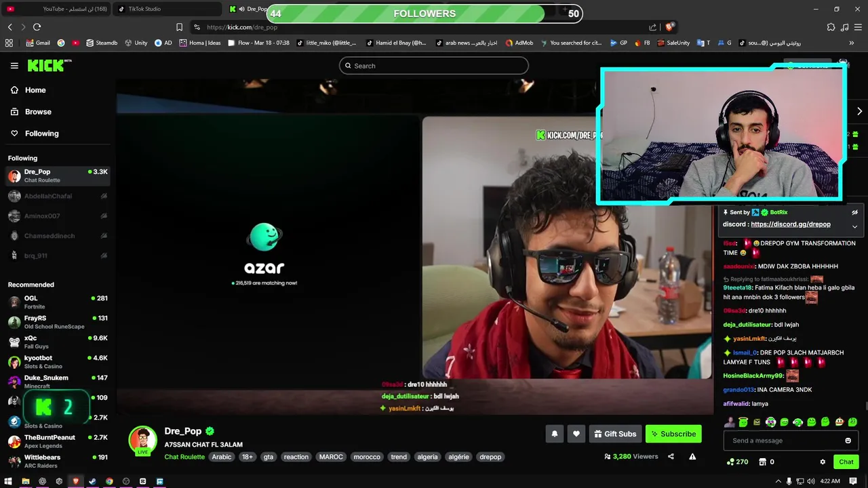Screen dimensions: 868x488
Task: Click the bookmark icon beside address bar
Action: tap(179, 27)
